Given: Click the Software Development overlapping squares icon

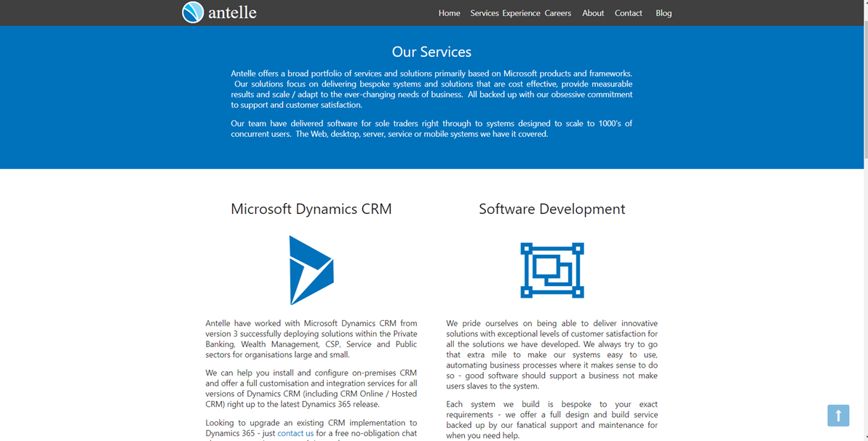Looking at the screenshot, I should click(552, 270).
